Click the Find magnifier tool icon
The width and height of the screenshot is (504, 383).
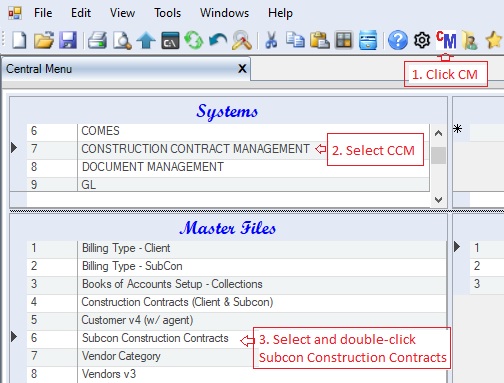(x=242, y=40)
